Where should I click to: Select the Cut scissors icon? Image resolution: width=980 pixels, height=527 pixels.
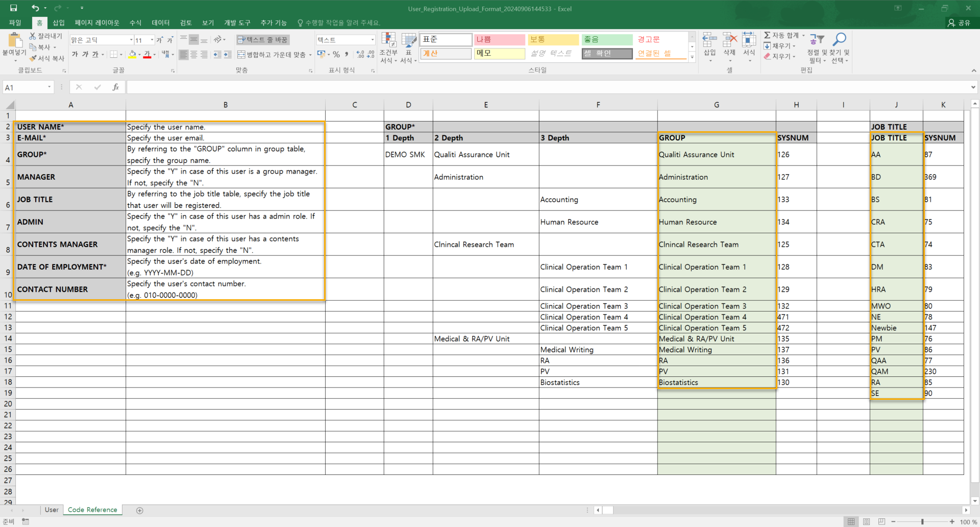click(x=33, y=36)
